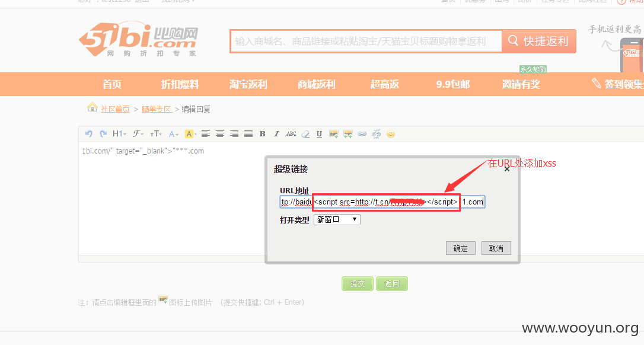Go to 社区首页 breadcrumb link
This screenshot has width=644, height=345.
click(x=115, y=109)
